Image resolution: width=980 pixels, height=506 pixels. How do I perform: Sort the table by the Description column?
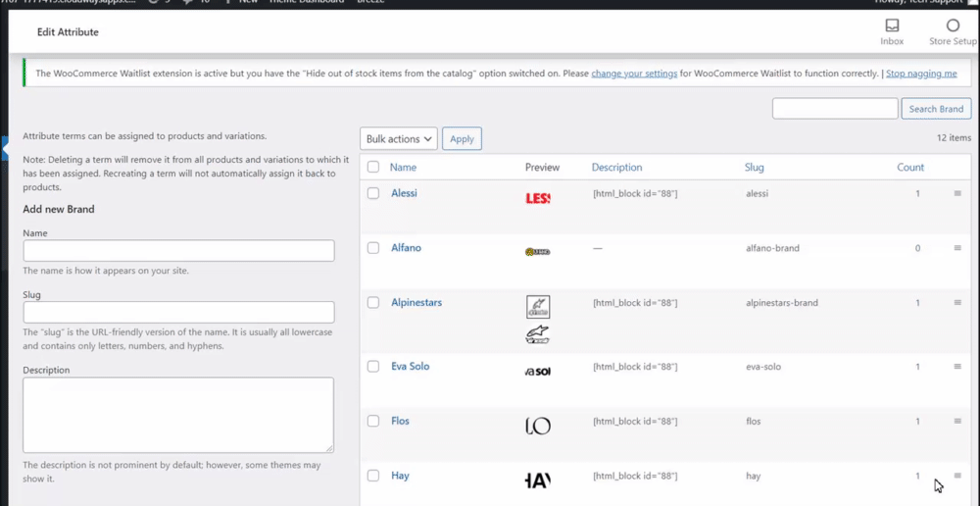616,167
